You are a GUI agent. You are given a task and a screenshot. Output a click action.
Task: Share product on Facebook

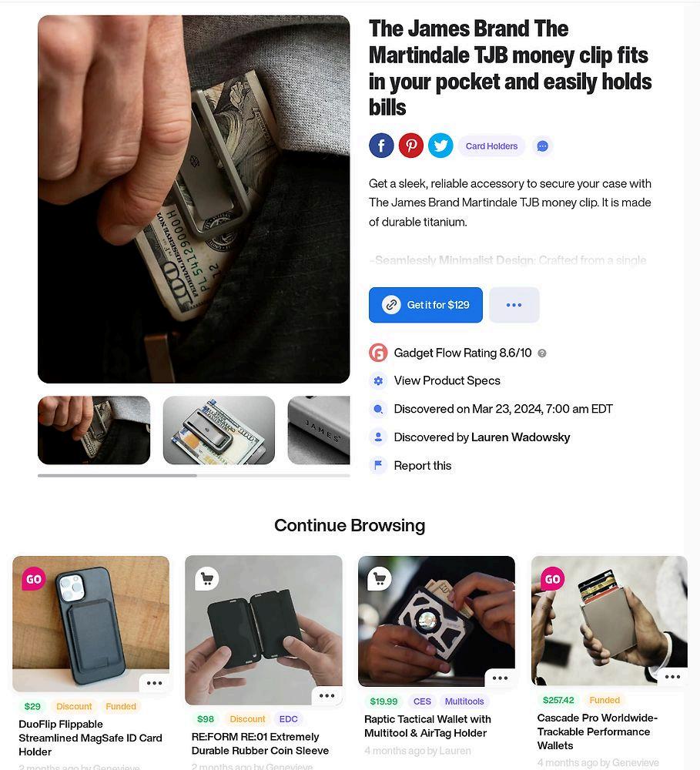click(x=381, y=146)
